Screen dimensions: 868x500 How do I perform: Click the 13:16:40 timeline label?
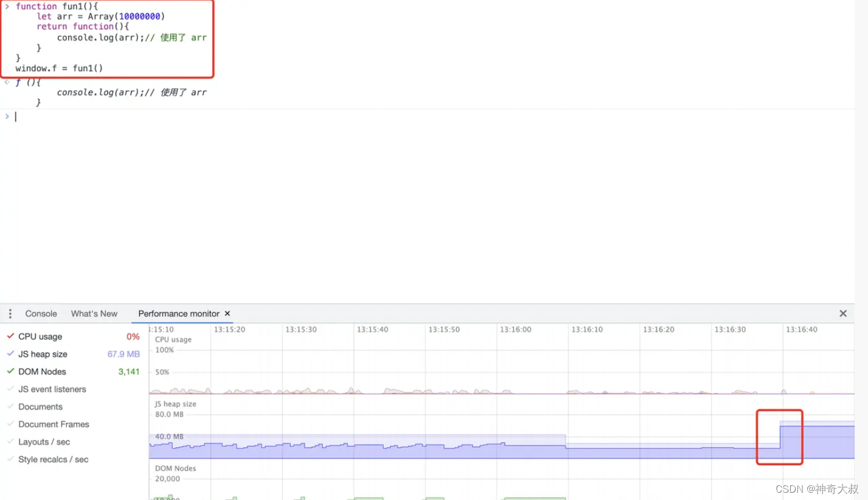click(802, 330)
